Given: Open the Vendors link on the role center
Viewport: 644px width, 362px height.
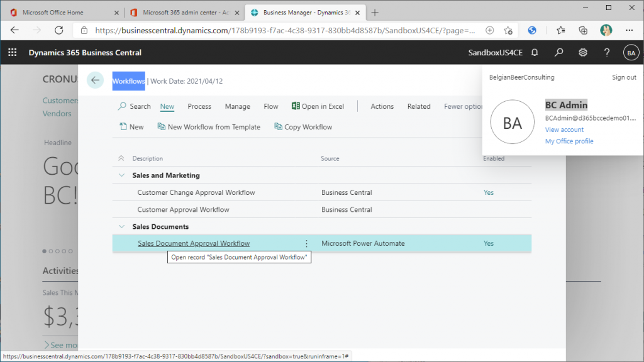Looking at the screenshot, I should click(x=57, y=113).
